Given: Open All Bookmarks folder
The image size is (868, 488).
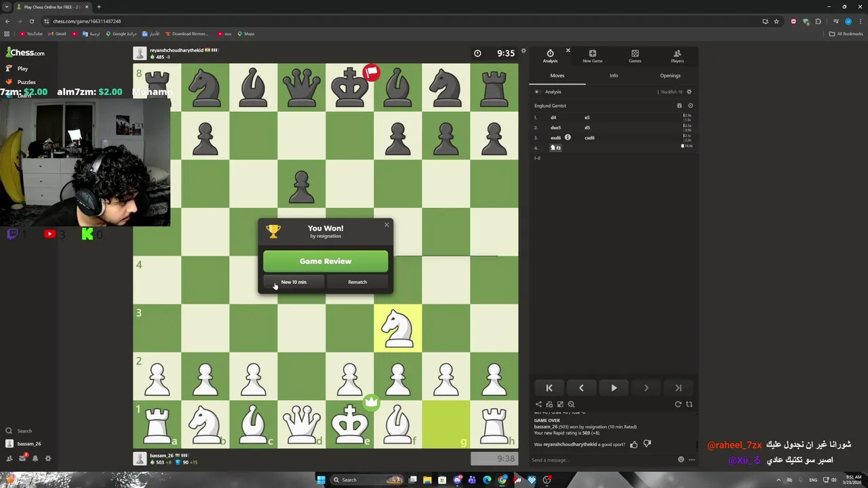Looking at the screenshot, I should (x=846, y=34).
